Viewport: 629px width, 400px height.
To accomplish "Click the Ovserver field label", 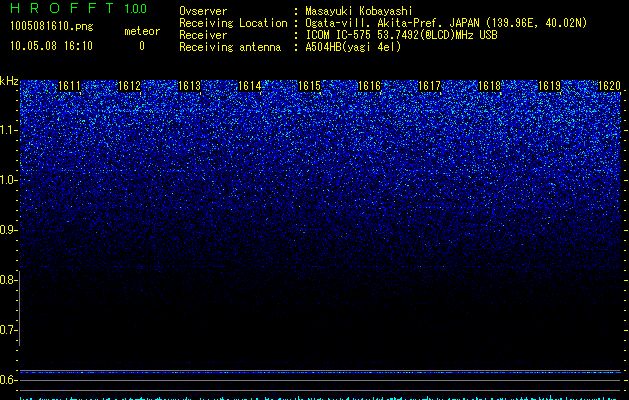I will click(203, 11).
